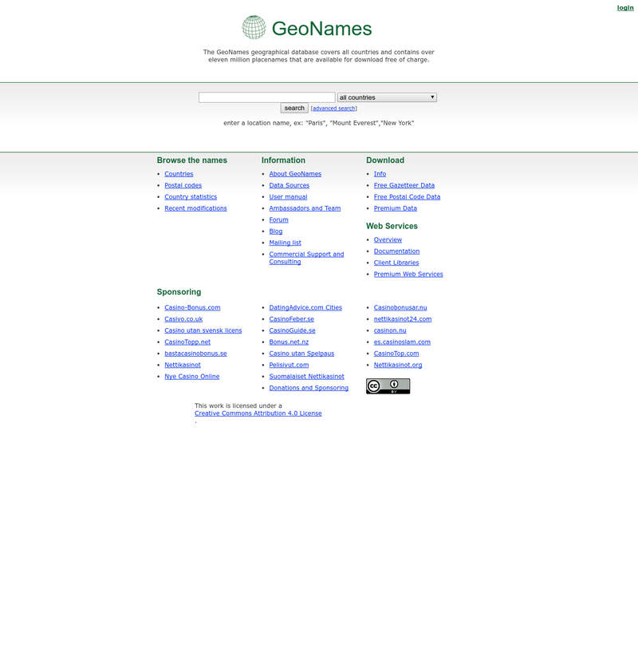View Country statistics page
This screenshot has height=672, width=638.
[x=191, y=196]
